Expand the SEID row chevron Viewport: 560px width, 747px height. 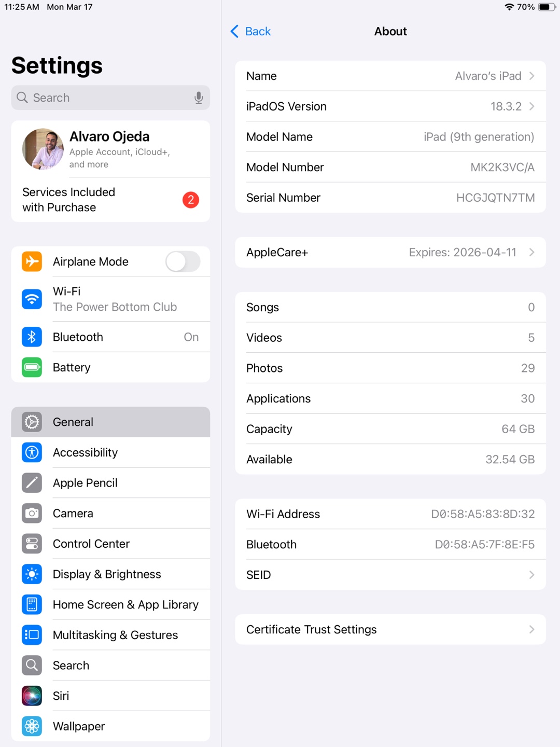point(531,575)
